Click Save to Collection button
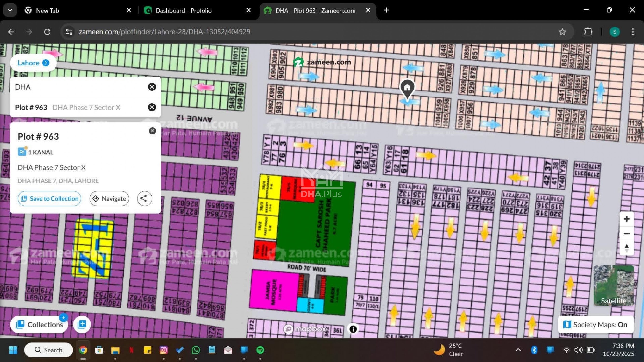The height and width of the screenshot is (362, 644). [50, 199]
